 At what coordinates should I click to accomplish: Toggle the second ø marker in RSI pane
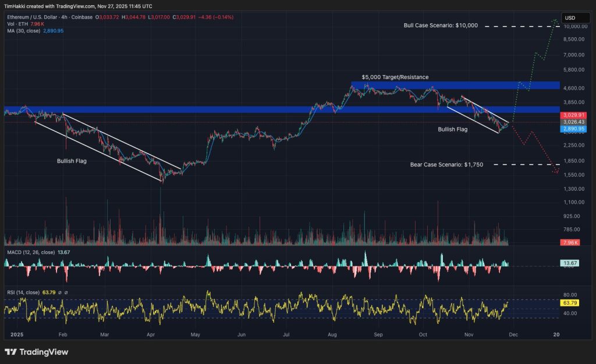click(x=66, y=293)
